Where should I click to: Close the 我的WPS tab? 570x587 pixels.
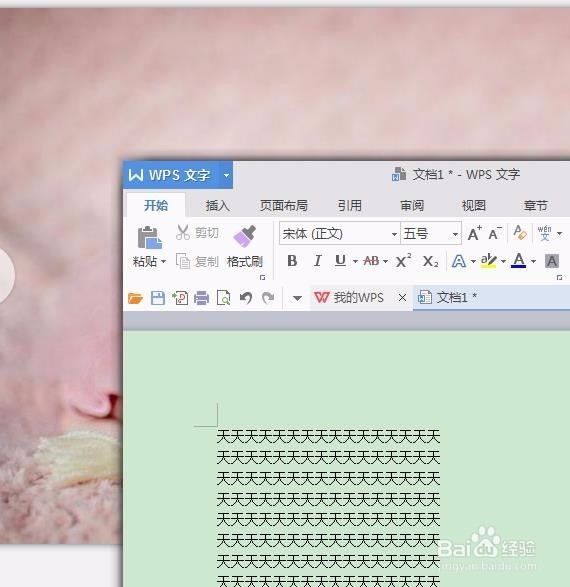pos(402,298)
